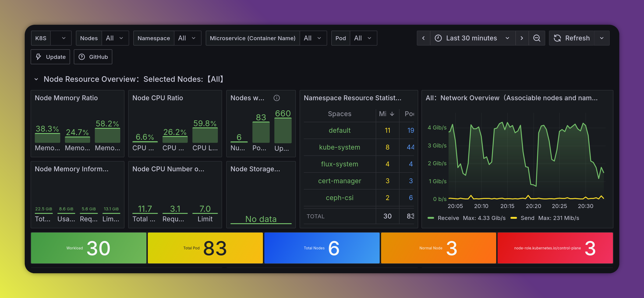
Task: Click the GitHub question mark icon
Action: point(82,57)
